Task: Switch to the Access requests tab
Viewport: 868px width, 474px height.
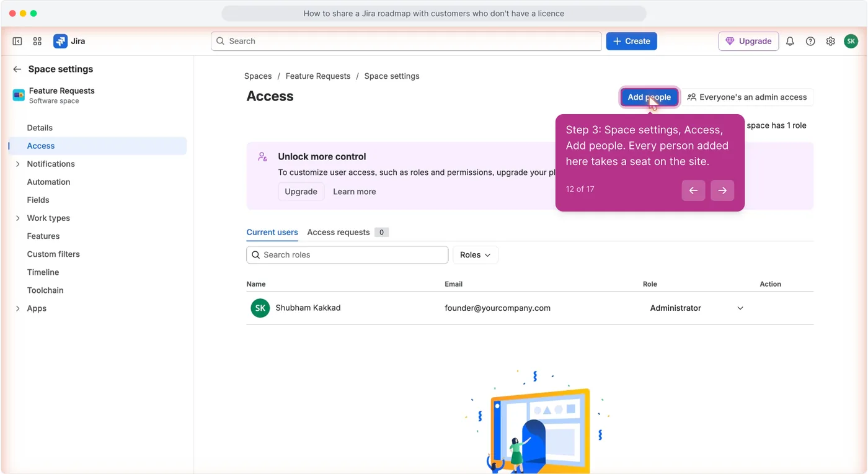Action: [347, 233]
